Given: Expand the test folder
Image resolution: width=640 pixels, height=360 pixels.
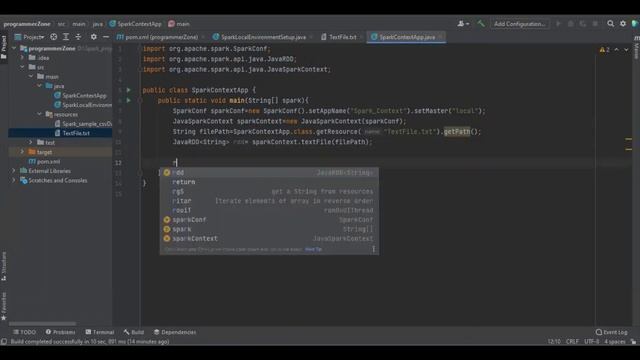Looking at the screenshot, I should click(x=31, y=142).
